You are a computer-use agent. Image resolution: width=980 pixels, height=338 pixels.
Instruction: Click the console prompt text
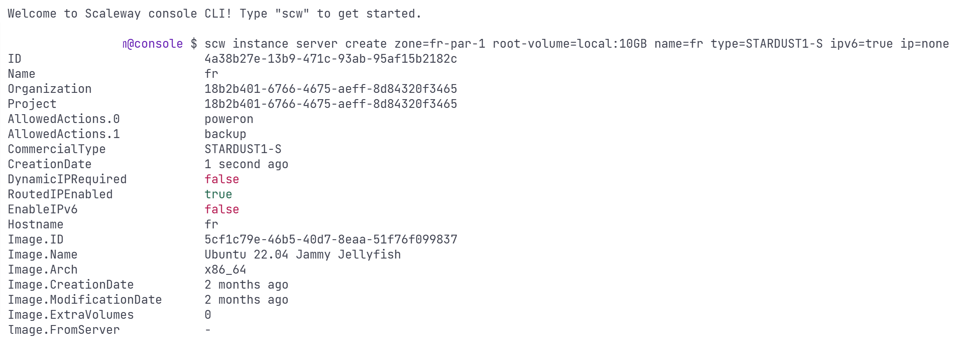coord(152,44)
